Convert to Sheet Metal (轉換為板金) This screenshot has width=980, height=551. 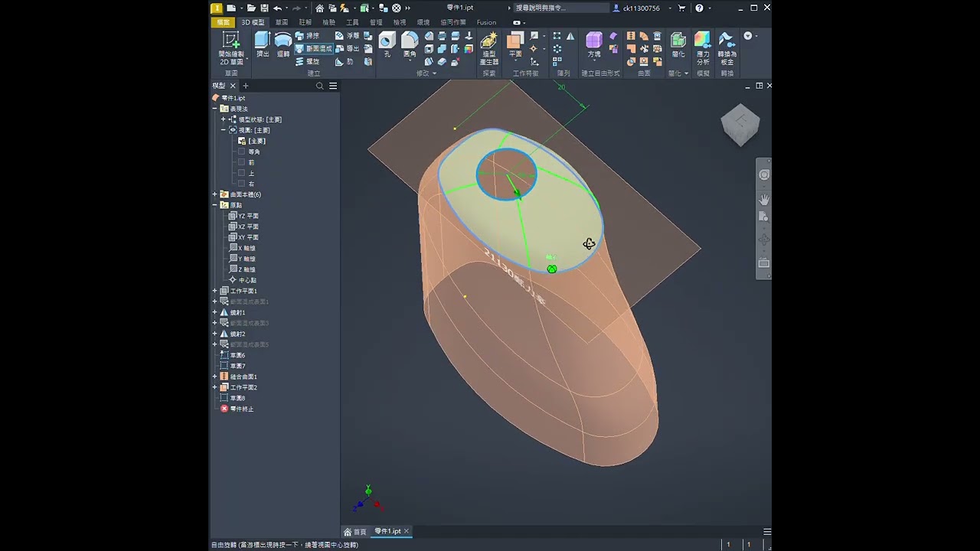(x=727, y=48)
